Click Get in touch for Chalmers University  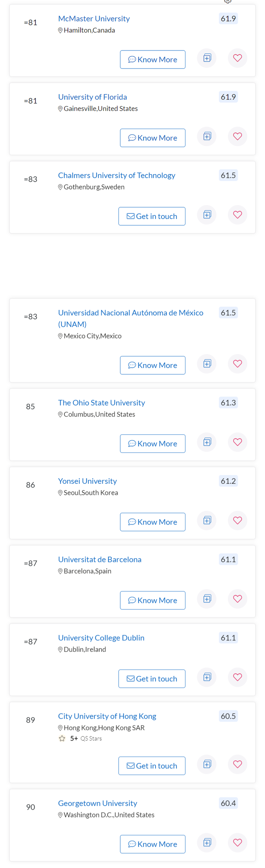152,216
